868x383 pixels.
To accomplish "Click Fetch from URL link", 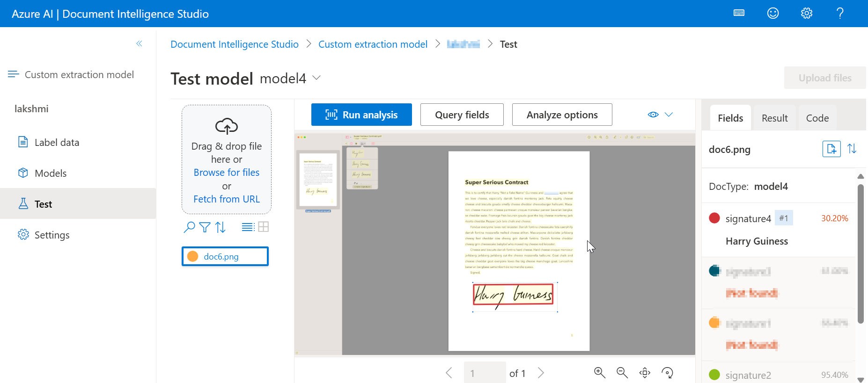I will (x=227, y=199).
